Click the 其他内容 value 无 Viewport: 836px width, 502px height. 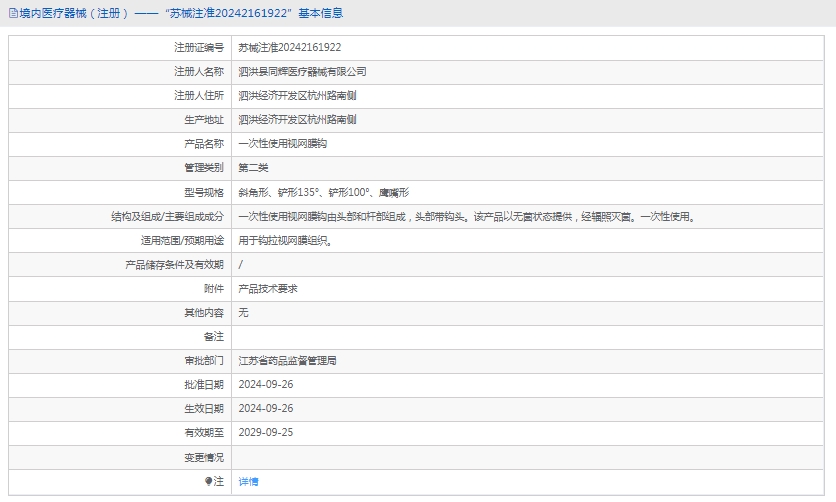(243, 312)
